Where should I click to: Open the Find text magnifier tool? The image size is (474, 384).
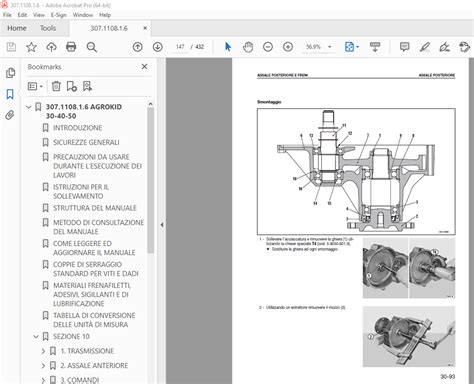91,47
